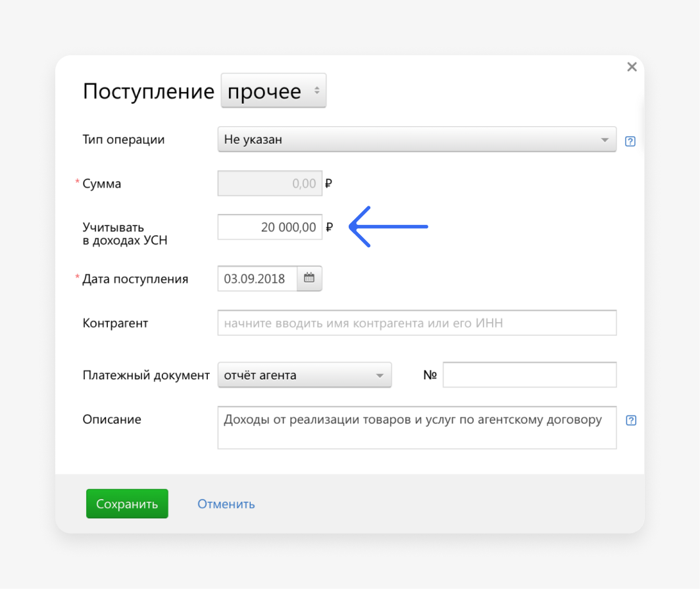The width and height of the screenshot is (700, 589).
Task: Click the Контрагент label
Action: click(x=115, y=323)
